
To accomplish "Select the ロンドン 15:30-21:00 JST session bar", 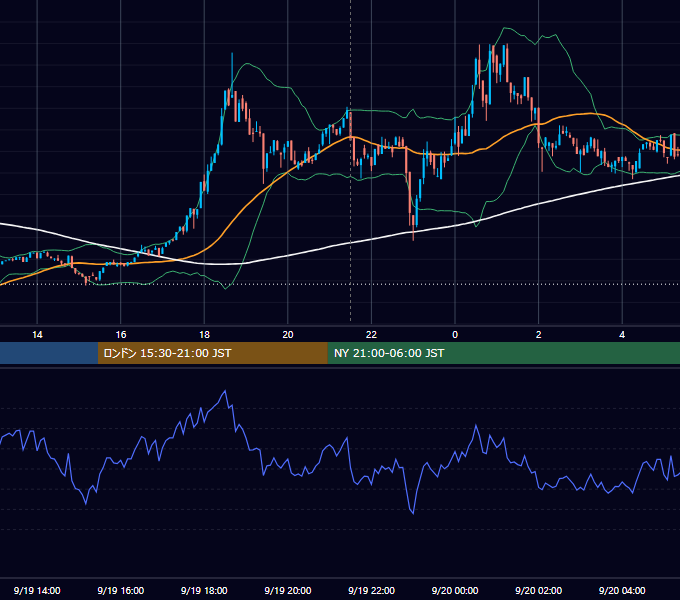I will tap(212, 353).
